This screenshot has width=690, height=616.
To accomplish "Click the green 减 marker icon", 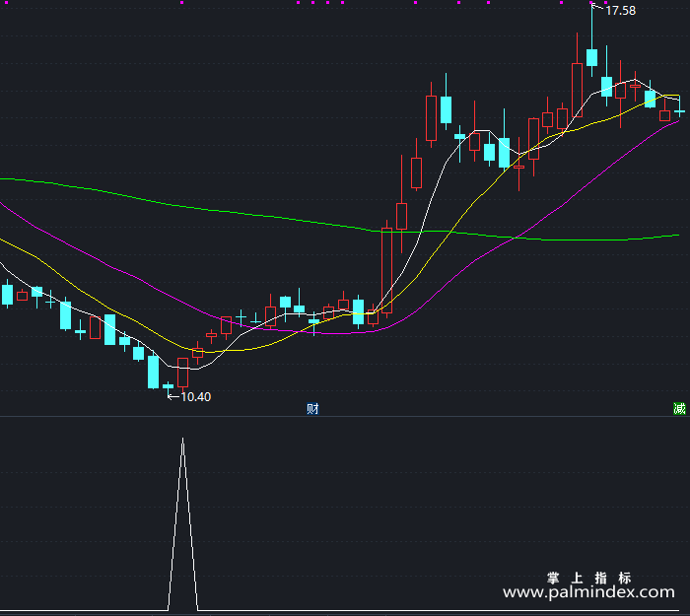I will point(679,409).
